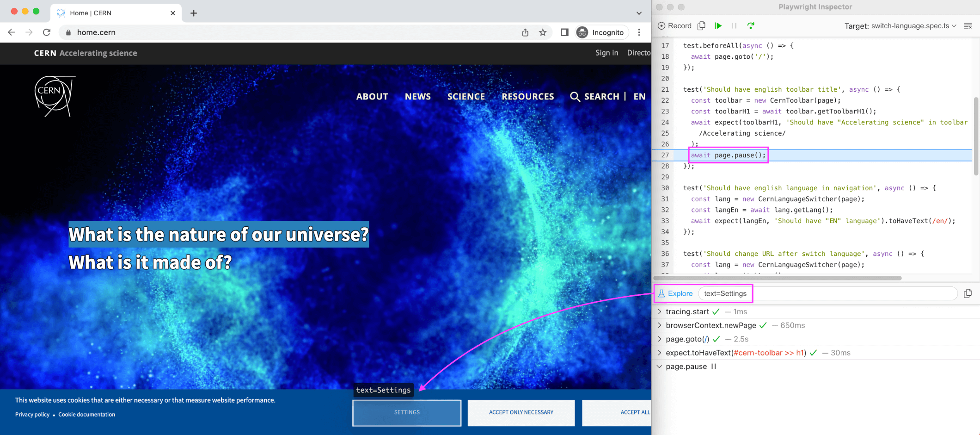Copy the script with the toolbar copy icon
Viewport: 980px width, 435px height.
[x=702, y=25]
